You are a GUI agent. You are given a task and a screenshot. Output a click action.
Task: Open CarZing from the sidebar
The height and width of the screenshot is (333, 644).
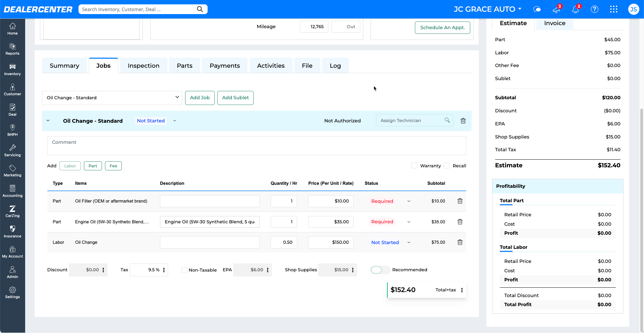(12, 211)
